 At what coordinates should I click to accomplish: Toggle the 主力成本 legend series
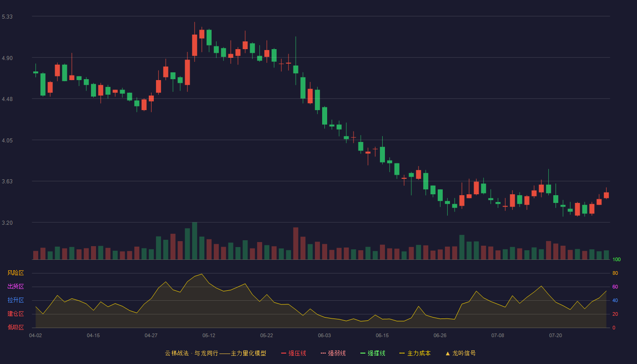tap(415, 353)
